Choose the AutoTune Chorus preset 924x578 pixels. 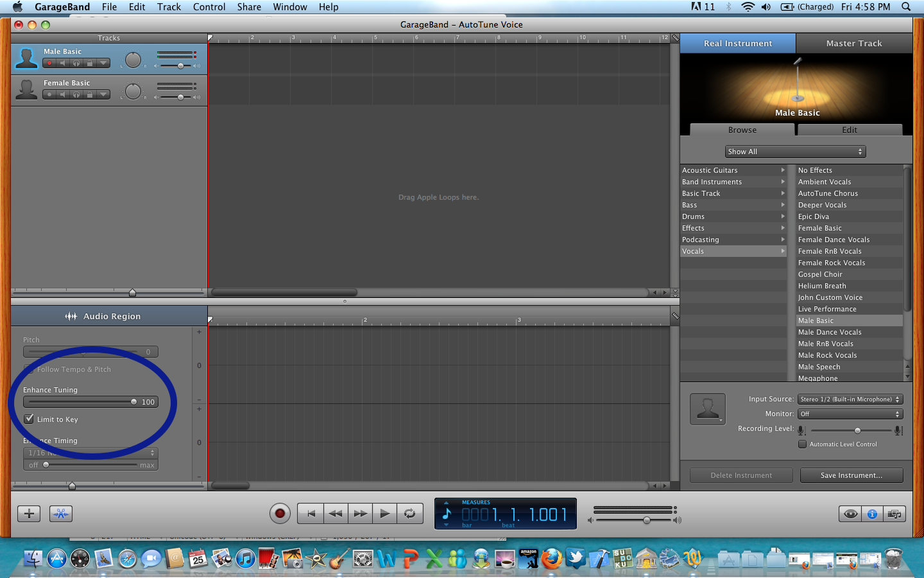(849, 193)
